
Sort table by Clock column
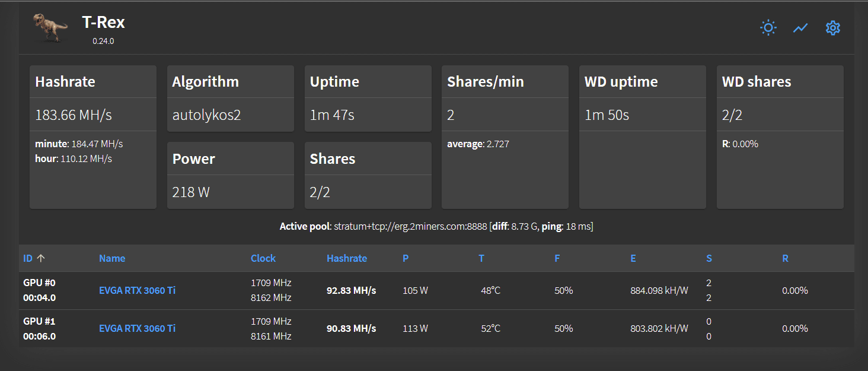pyautogui.click(x=263, y=258)
